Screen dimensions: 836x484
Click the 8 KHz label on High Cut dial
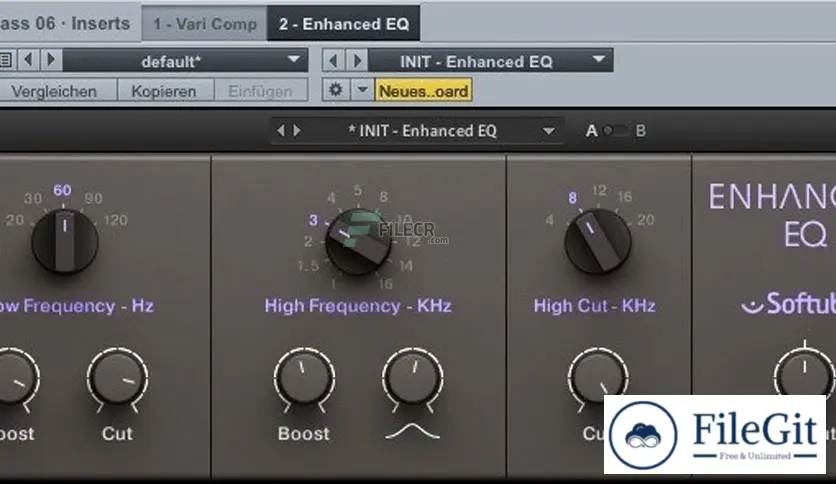[x=573, y=198]
